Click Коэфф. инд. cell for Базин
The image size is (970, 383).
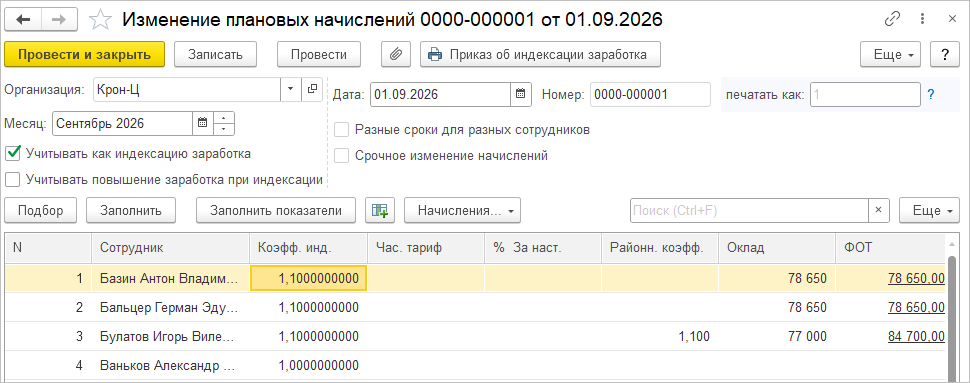coord(308,278)
